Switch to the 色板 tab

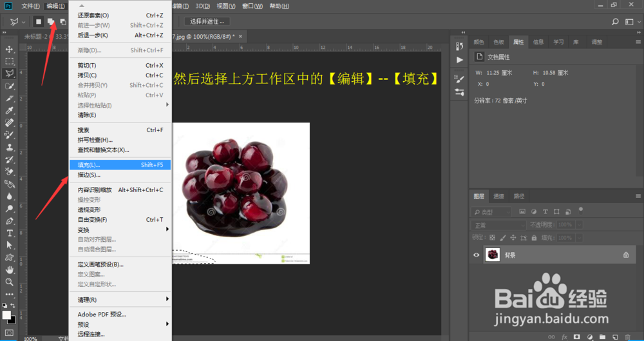tap(498, 42)
